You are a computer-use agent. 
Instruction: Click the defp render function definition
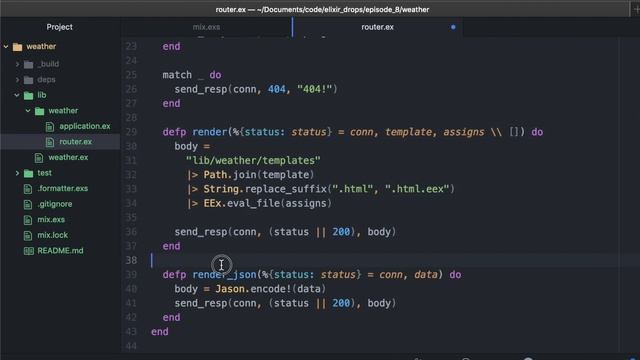pyautogui.click(x=353, y=132)
